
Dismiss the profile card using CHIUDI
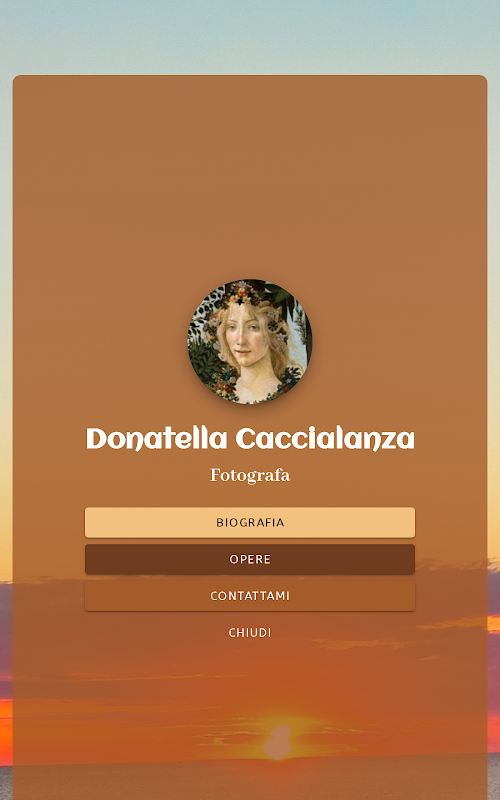250,633
